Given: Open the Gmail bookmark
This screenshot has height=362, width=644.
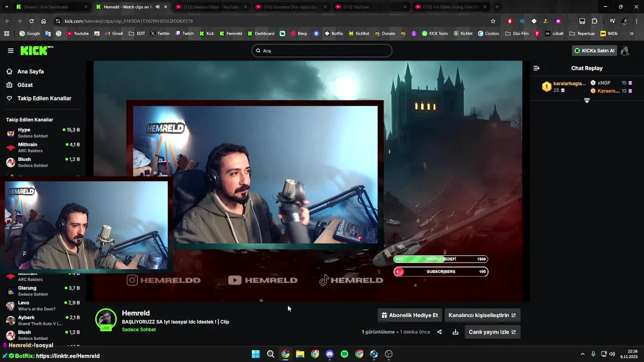Looking at the screenshot, I should (114, 34).
